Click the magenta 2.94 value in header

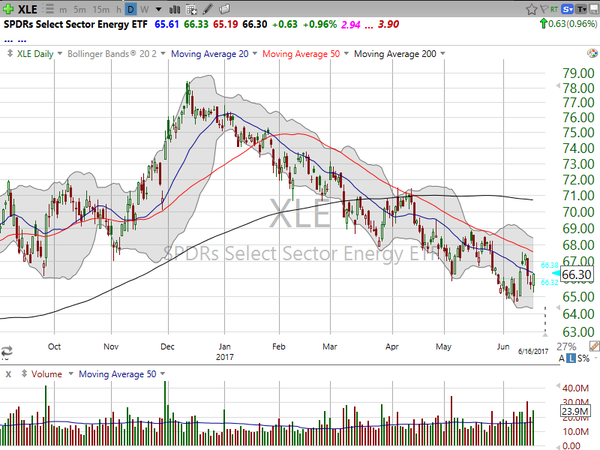pos(351,25)
